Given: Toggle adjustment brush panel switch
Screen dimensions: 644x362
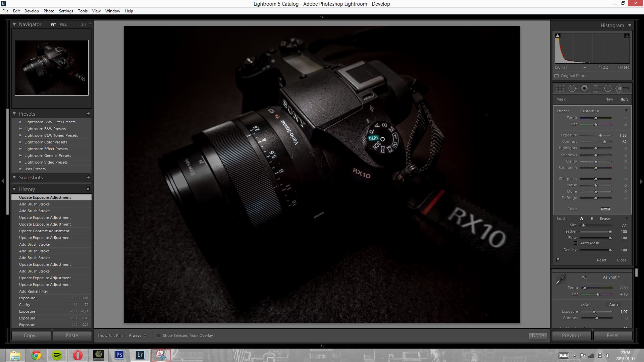Looking at the screenshot, I should (558, 260).
